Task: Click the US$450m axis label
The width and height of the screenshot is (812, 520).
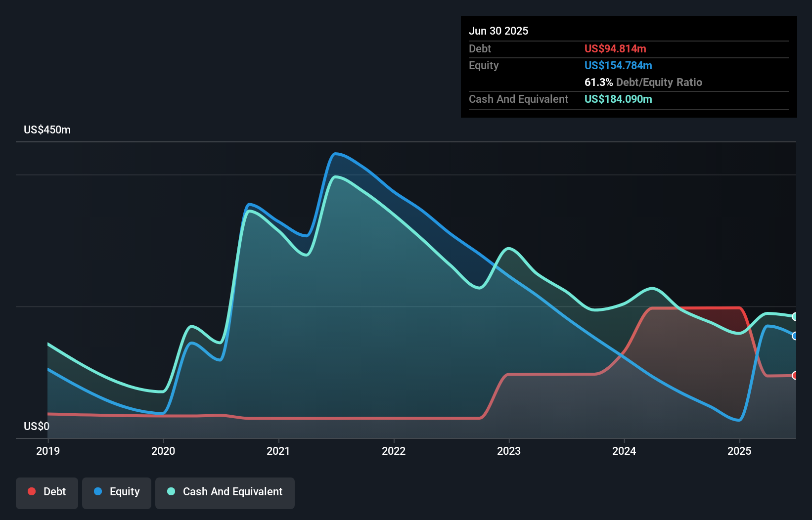Action: click(x=47, y=130)
